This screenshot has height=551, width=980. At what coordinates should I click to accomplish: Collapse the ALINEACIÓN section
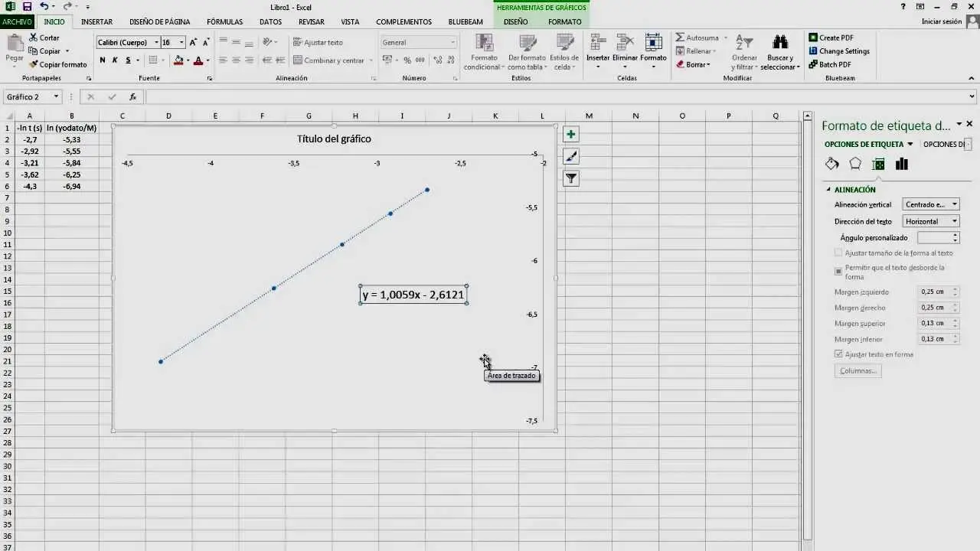coord(828,190)
